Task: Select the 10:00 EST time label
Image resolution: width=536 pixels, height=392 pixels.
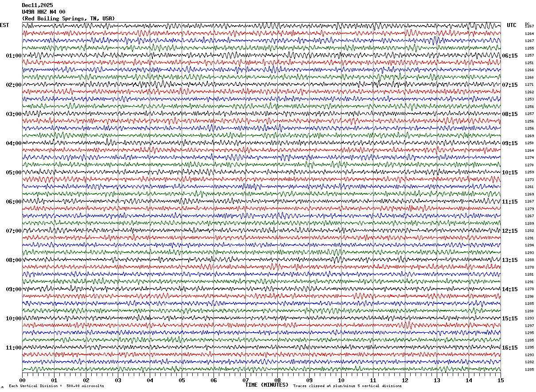Action: tap(14, 319)
